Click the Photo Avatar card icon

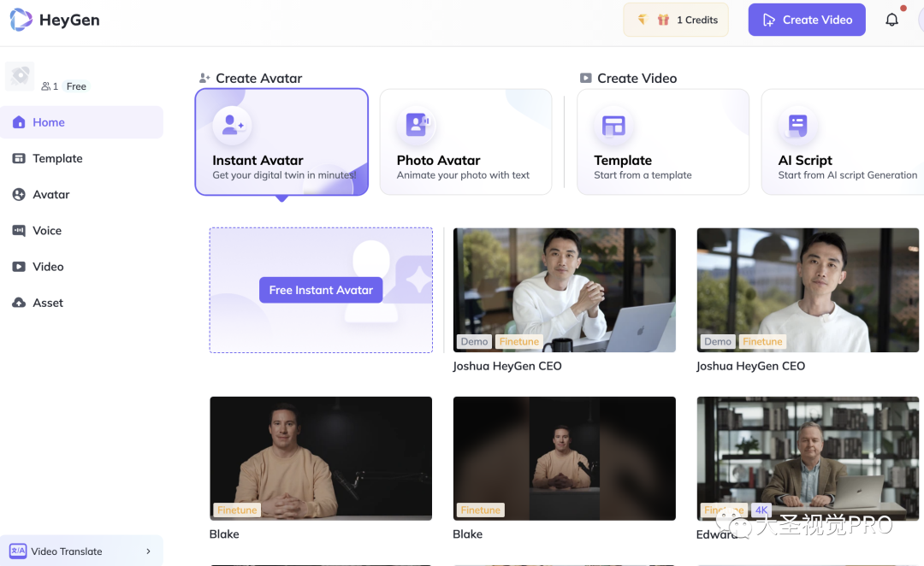pyautogui.click(x=417, y=126)
